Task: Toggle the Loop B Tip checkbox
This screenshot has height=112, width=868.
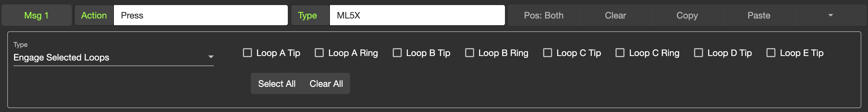Action: click(x=397, y=53)
